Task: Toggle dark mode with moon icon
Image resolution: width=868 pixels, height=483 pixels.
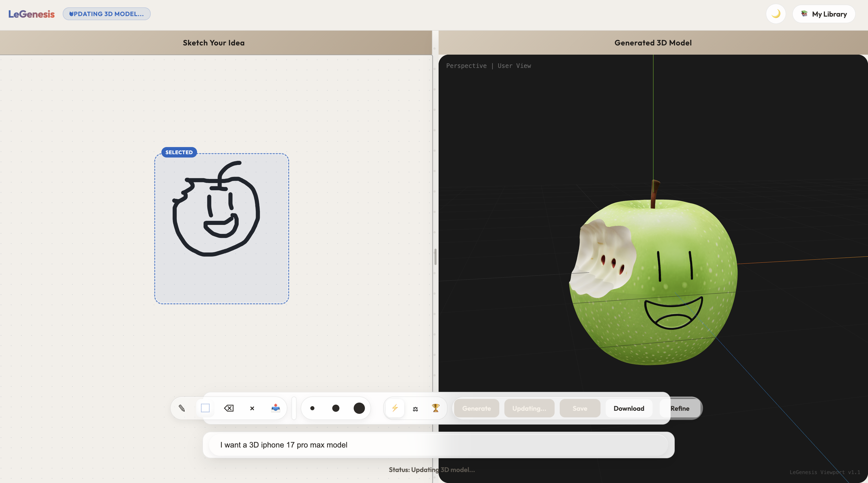Action: point(776,14)
